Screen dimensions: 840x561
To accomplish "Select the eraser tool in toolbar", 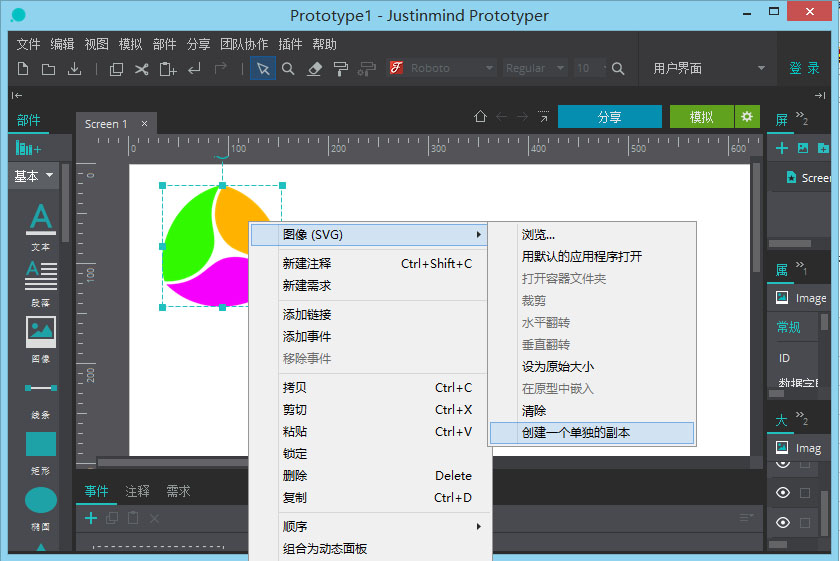I will (314, 68).
